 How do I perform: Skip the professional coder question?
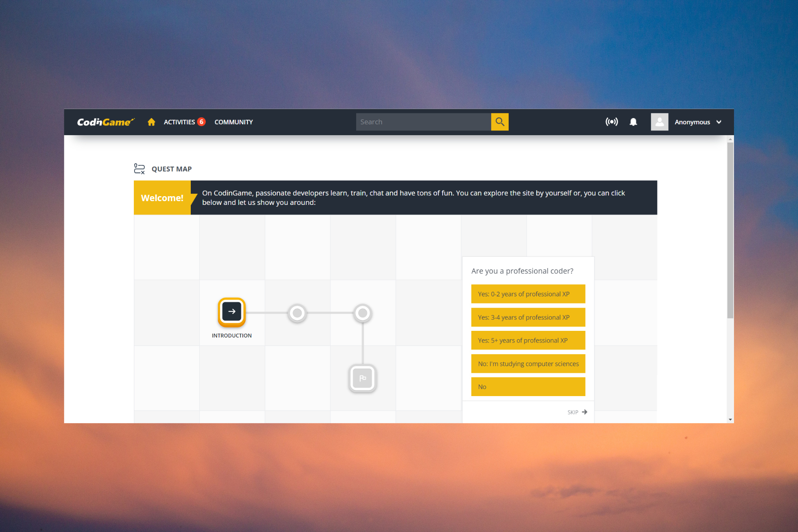577,412
